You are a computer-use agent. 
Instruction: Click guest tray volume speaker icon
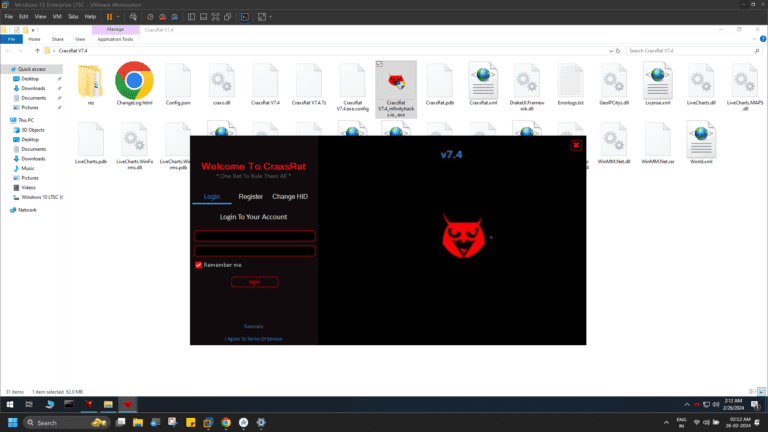pos(716,405)
